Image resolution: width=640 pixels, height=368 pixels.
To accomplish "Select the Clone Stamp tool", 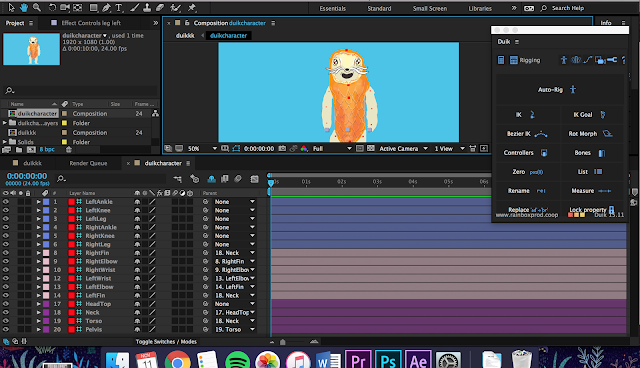I will 147,7.
